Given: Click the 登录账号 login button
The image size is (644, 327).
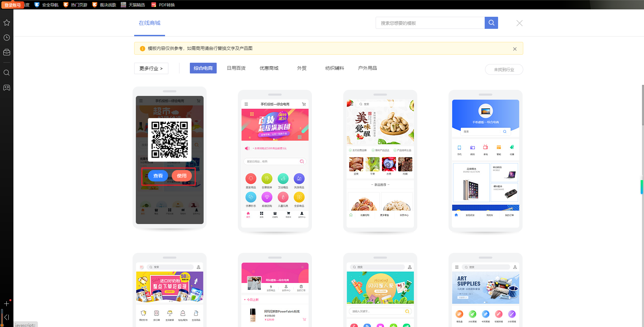Looking at the screenshot, I should [x=12, y=5].
